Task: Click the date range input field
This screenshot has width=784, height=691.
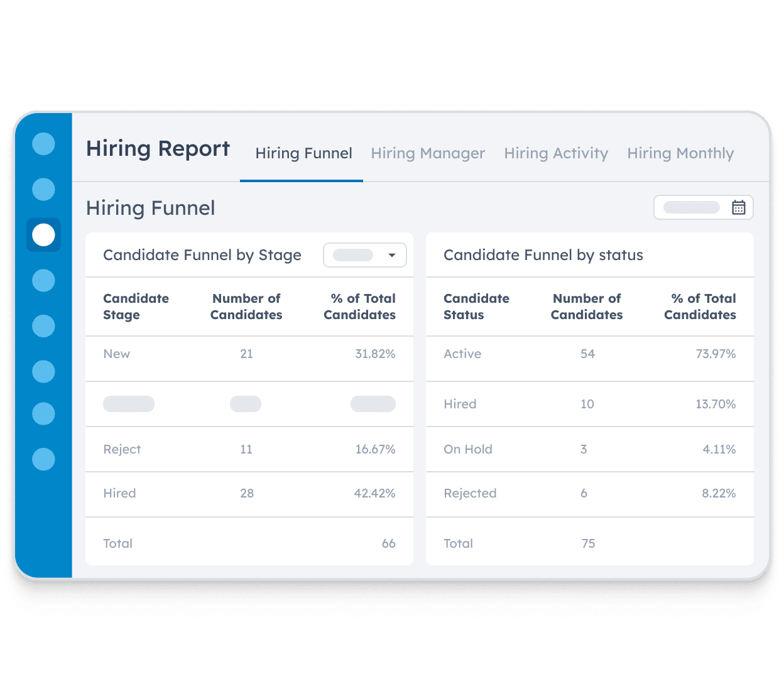Action: [692, 207]
